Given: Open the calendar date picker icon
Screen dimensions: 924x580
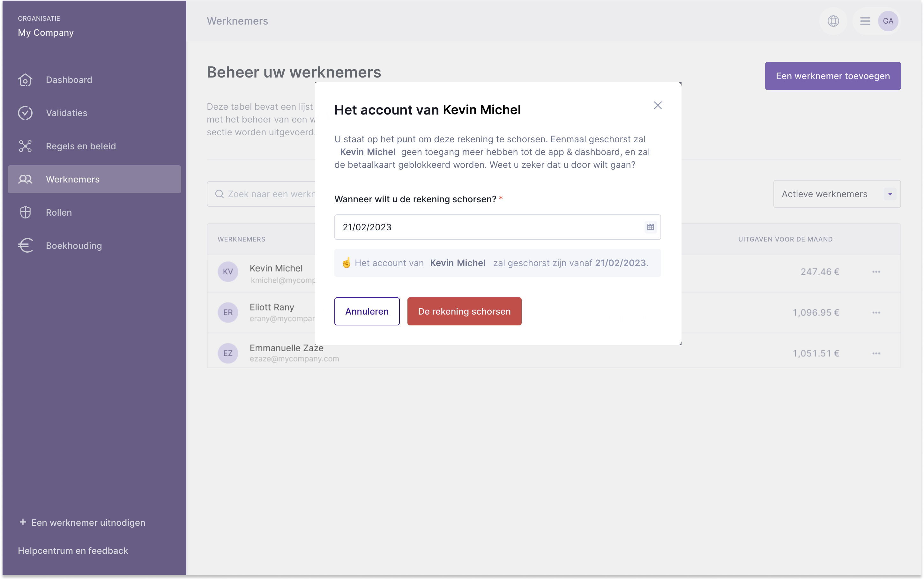Looking at the screenshot, I should pyautogui.click(x=651, y=227).
